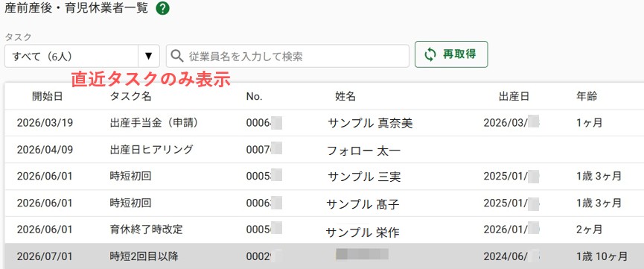This screenshot has height=269, width=644.
Task: Select the すべて（6人） task filter box
Action: pos(82,56)
